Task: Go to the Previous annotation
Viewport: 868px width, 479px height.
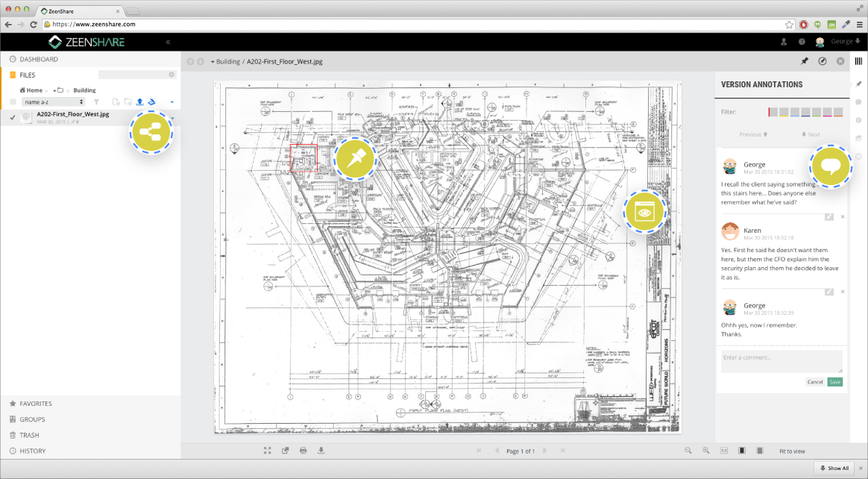Action: pos(753,134)
